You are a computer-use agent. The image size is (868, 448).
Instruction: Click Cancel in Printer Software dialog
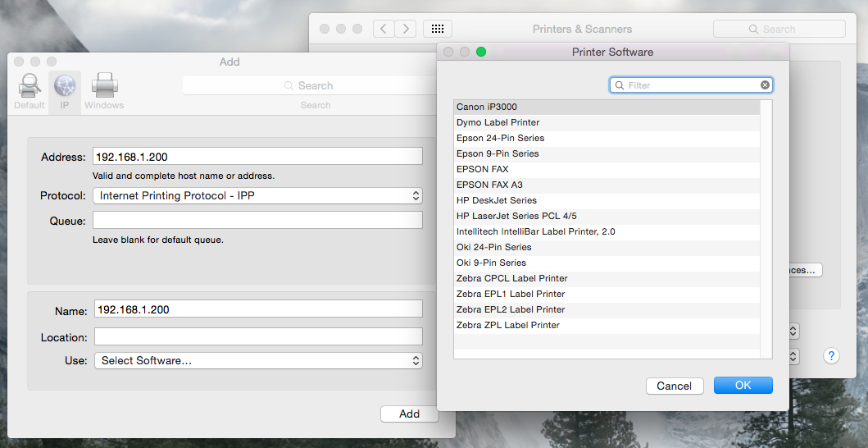tap(675, 386)
